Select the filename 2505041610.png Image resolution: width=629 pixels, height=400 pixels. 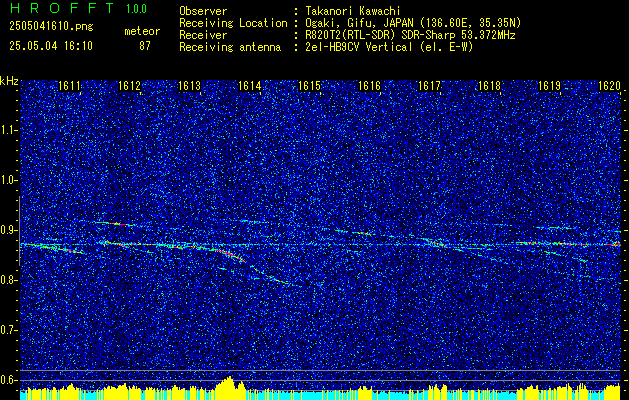pos(51,27)
